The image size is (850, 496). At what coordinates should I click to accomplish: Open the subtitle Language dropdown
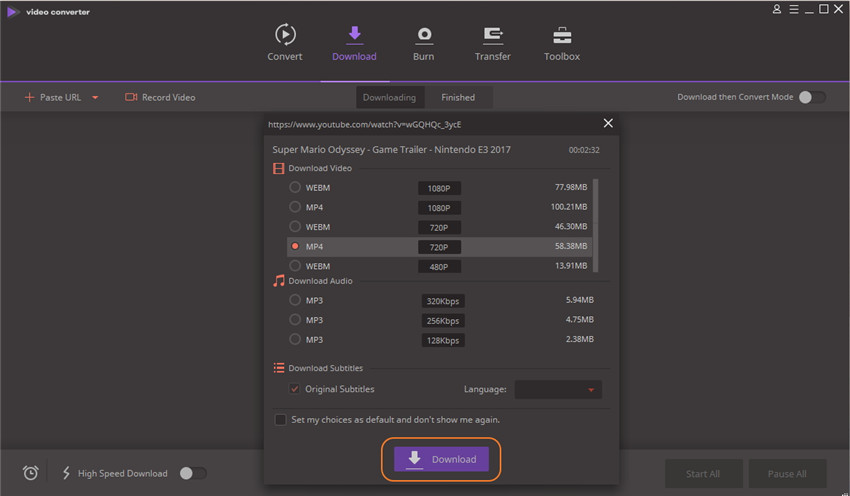pos(558,389)
